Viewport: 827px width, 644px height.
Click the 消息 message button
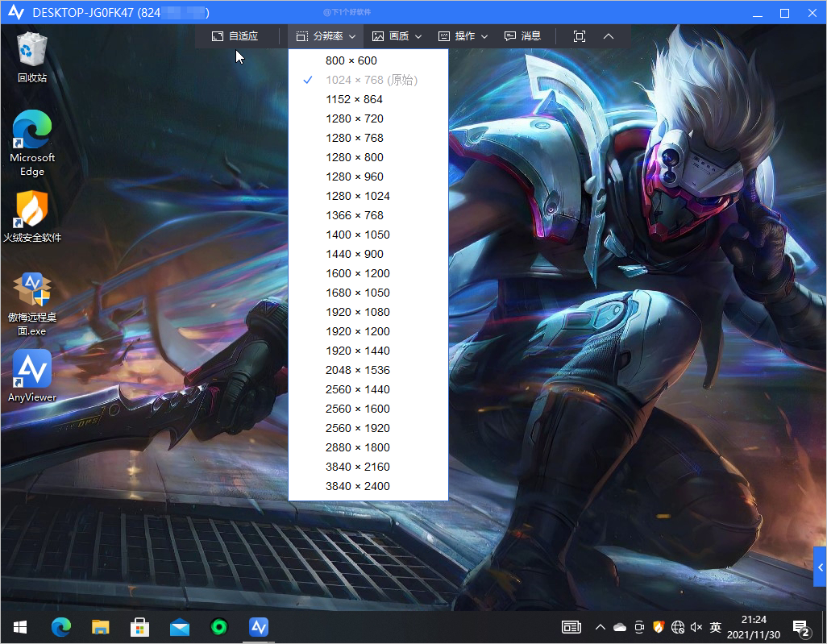pyautogui.click(x=522, y=36)
